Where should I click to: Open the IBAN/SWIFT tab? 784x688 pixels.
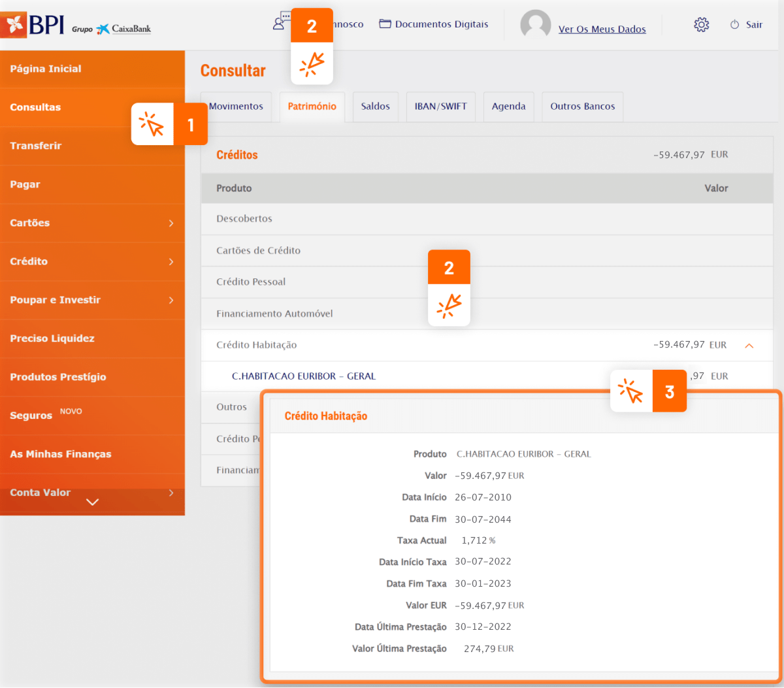click(440, 106)
